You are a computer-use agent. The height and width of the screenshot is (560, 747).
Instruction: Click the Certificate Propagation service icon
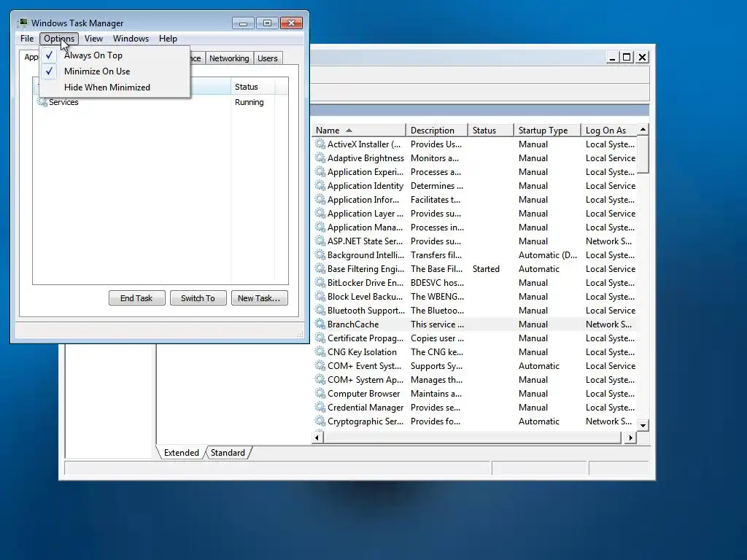pos(320,338)
